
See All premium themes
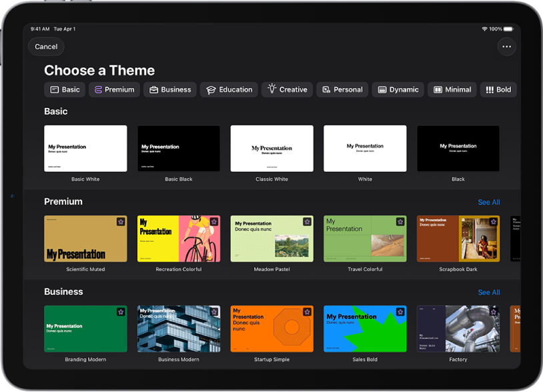pyautogui.click(x=489, y=202)
